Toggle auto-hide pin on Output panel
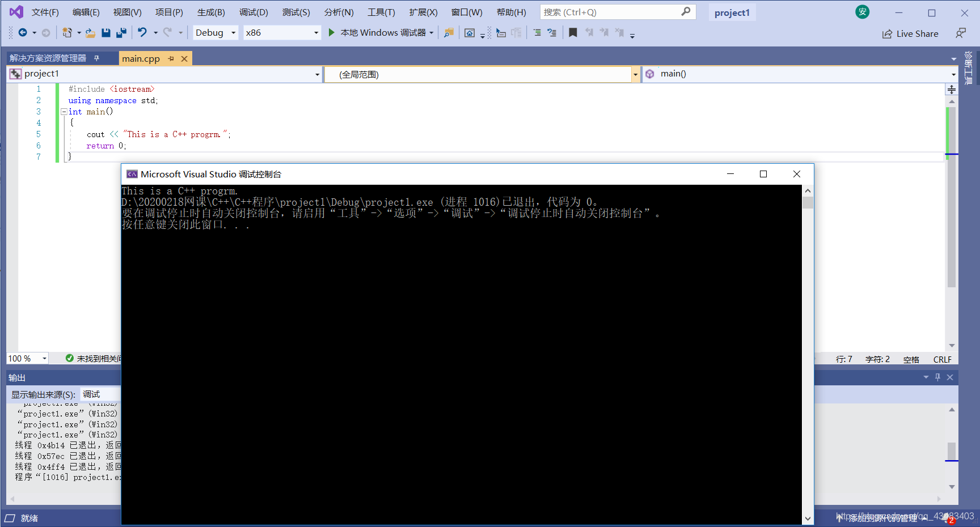The height and width of the screenshot is (527, 980). 937,377
